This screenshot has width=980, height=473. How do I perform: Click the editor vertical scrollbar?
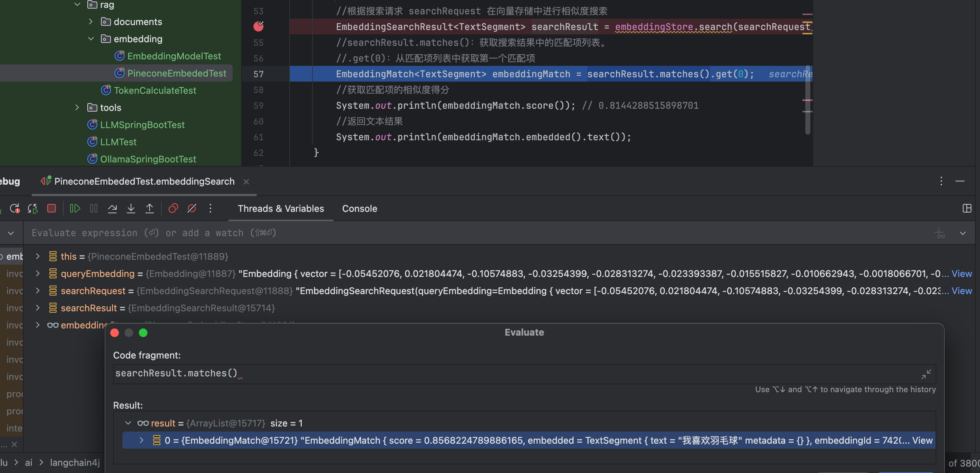pyautogui.click(x=807, y=101)
